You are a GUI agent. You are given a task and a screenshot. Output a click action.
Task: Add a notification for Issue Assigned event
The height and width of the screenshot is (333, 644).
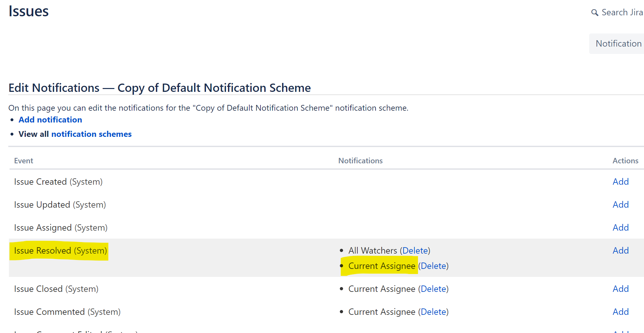pyautogui.click(x=620, y=227)
